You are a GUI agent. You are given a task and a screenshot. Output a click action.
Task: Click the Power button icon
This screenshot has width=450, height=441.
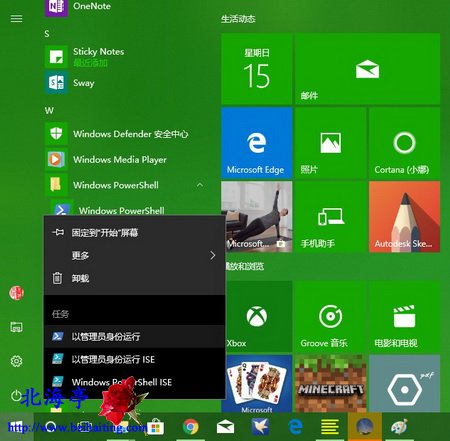coord(16,395)
